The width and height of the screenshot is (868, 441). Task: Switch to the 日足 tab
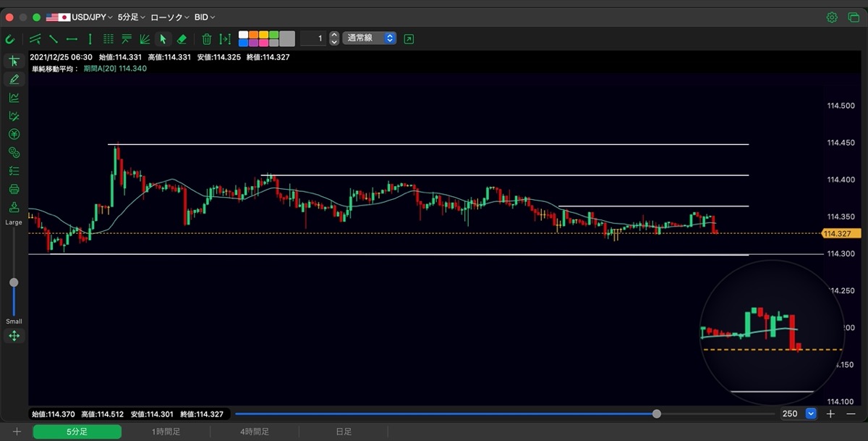pos(344,432)
